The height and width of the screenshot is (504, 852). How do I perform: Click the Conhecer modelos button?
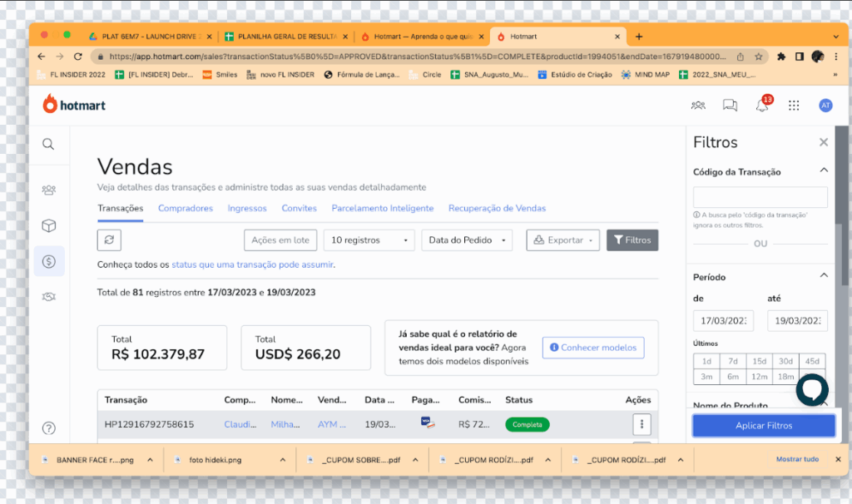click(592, 348)
